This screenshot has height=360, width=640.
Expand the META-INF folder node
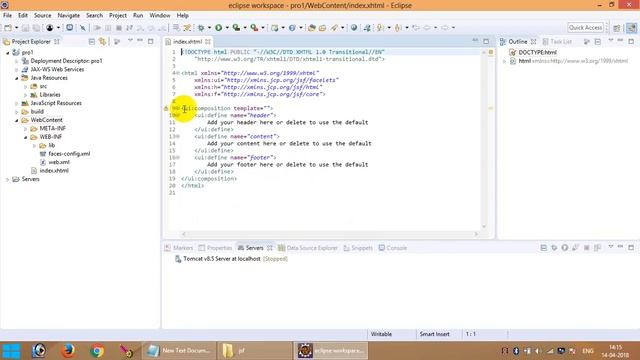(25, 129)
